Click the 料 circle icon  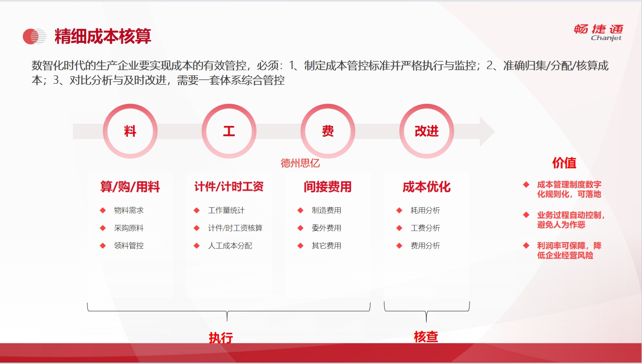(x=130, y=131)
